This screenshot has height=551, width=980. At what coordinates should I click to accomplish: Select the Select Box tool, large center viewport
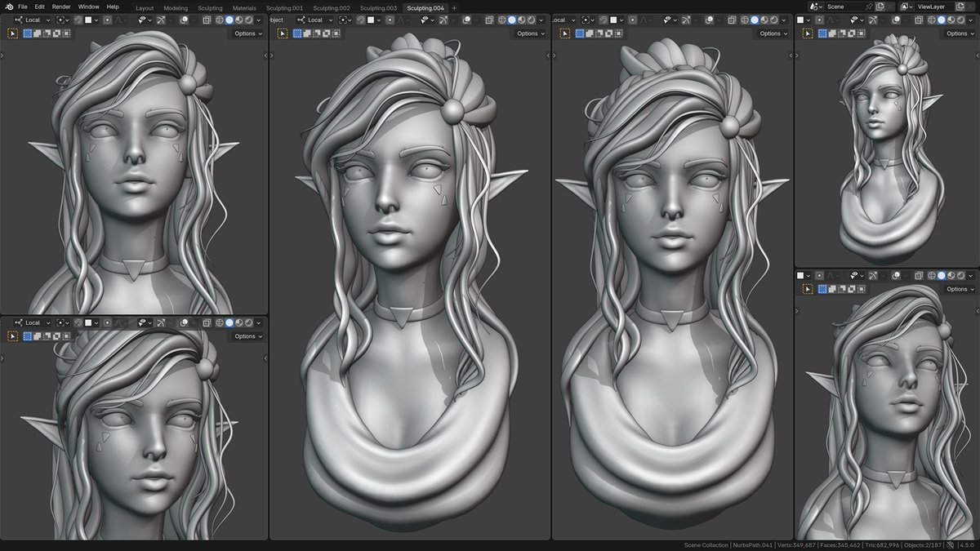click(x=283, y=33)
